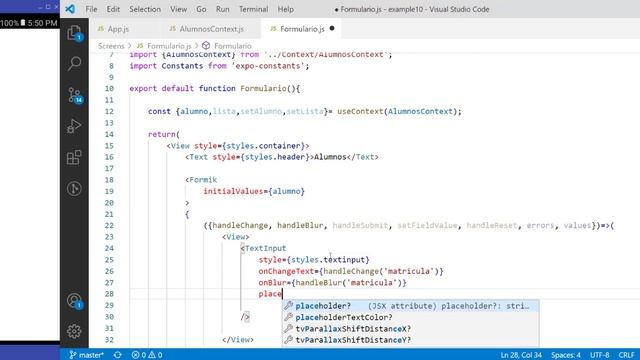The image size is (640, 360).
Task: Open the File menu
Action: pos(91,9)
